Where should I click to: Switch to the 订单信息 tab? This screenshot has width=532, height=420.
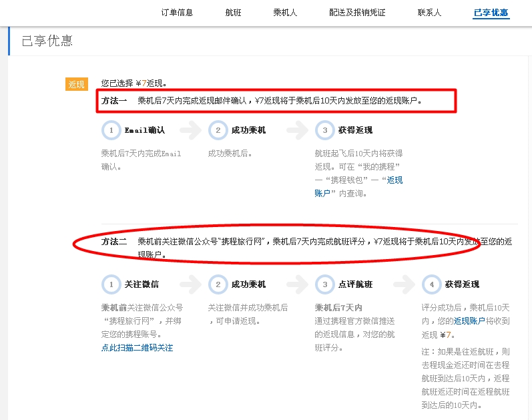click(x=177, y=13)
